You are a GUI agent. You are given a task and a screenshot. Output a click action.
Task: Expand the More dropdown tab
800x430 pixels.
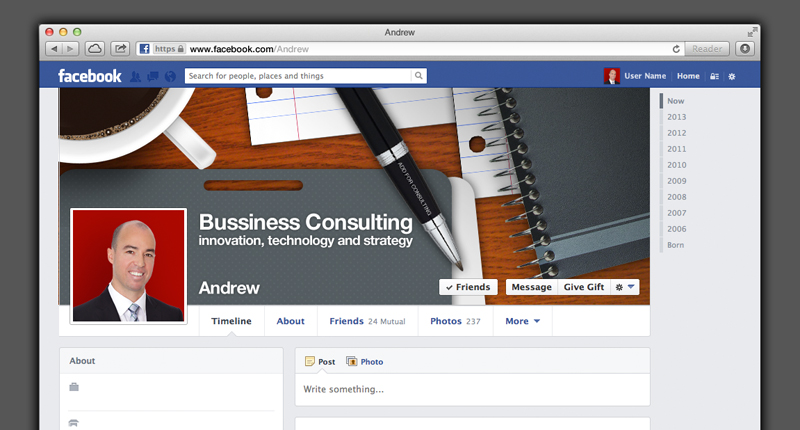(522, 321)
